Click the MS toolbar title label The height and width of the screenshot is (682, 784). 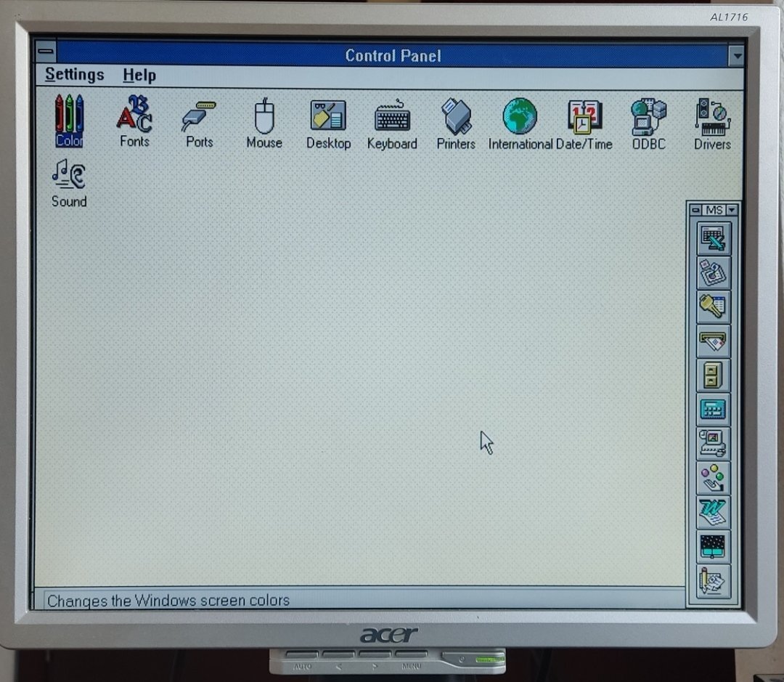714,210
